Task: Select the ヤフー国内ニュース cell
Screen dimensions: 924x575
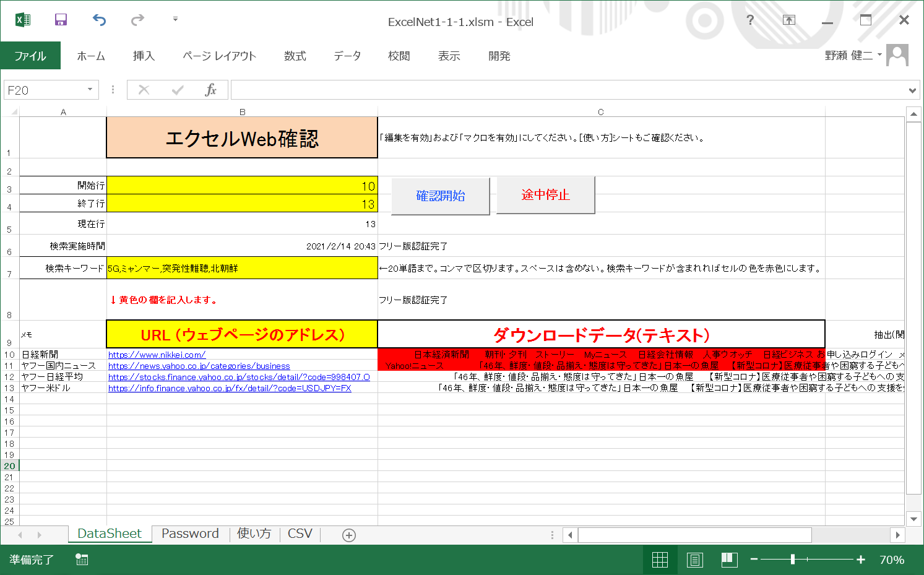Action: coord(63,366)
